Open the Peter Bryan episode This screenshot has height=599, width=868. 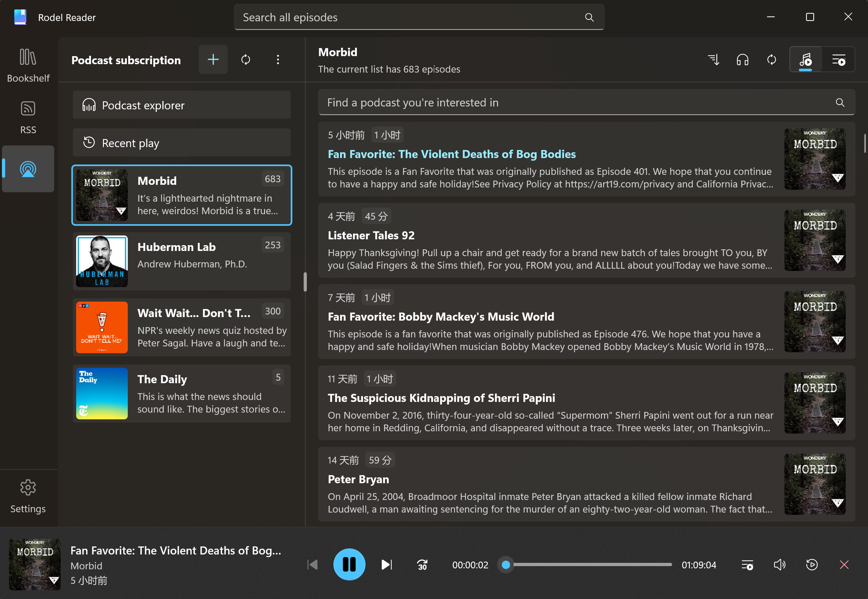coord(586,484)
